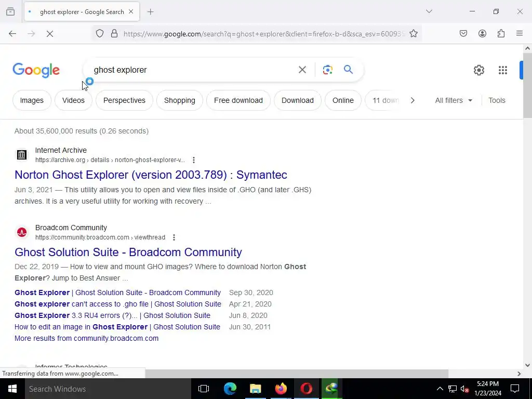This screenshot has height=399, width=532.
Task: Switch to Videos results
Action: (x=73, y=100)
